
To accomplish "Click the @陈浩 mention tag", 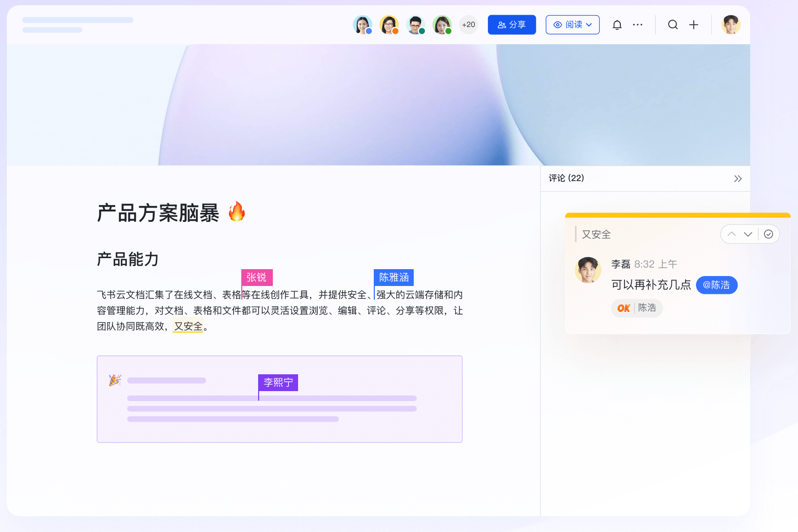I will (717, 285).
